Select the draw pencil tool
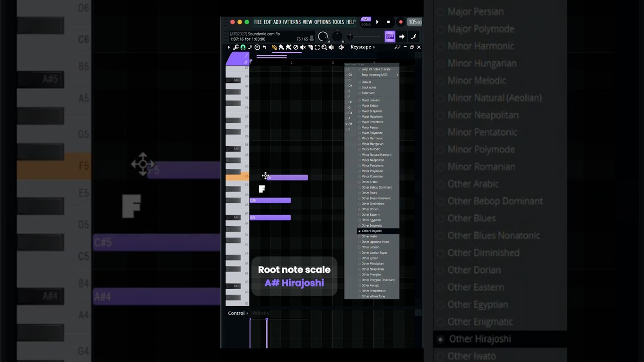Image resolution: width=644 pixels, height=362 pixels. 274,47
